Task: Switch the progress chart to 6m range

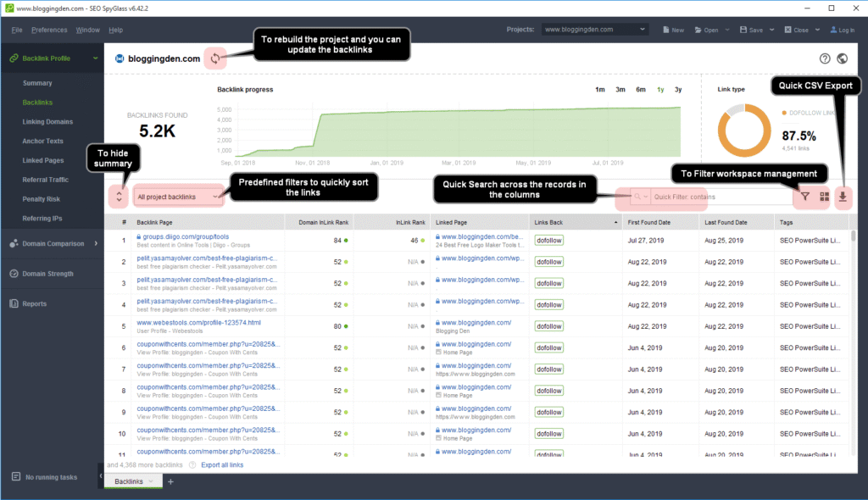Action: coord(641,88)
